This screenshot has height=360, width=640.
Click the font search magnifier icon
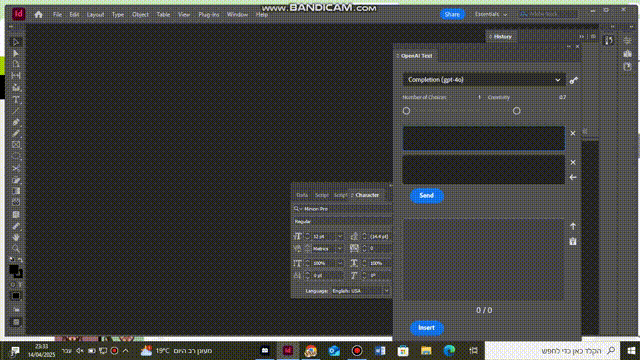(297, 209)
